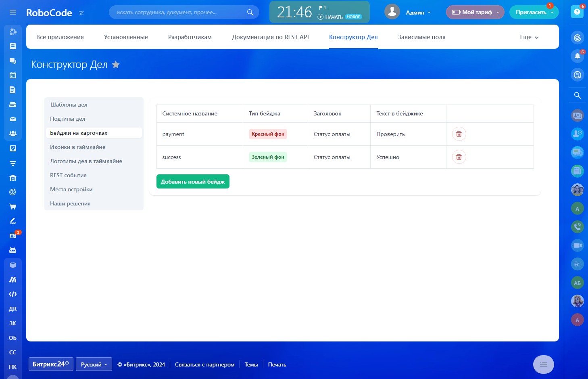Image resolution: width=588 pixels, height=379 pixels.
Task: Open the mail icon in left sidebar
Action: pos(13,119)
